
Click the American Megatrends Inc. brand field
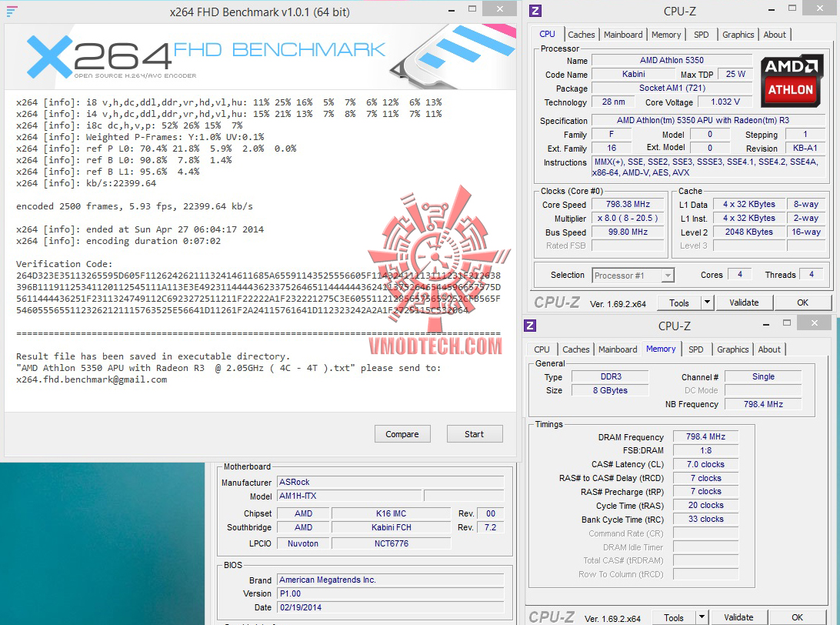391,580
